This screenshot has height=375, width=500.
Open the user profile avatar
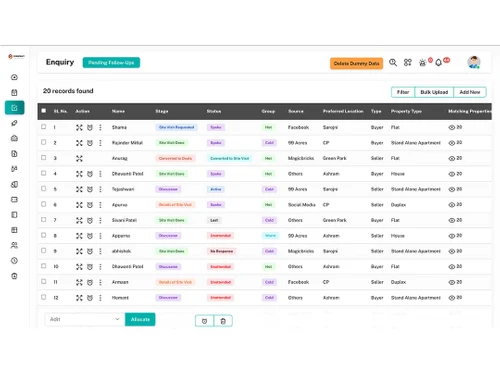click(x=474, y=62)
